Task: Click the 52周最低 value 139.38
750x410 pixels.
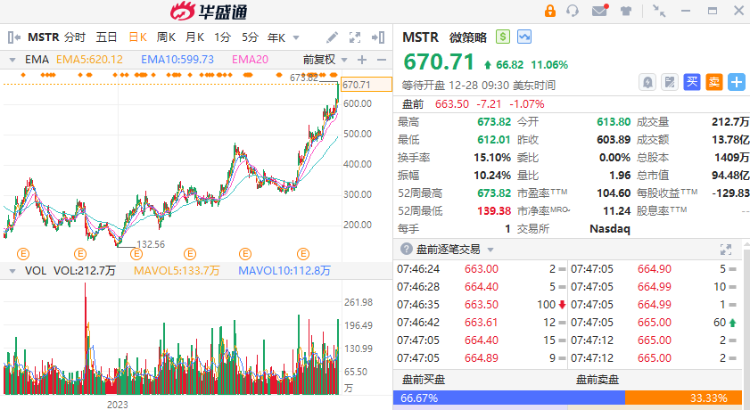Action: (x=494, y=211)
